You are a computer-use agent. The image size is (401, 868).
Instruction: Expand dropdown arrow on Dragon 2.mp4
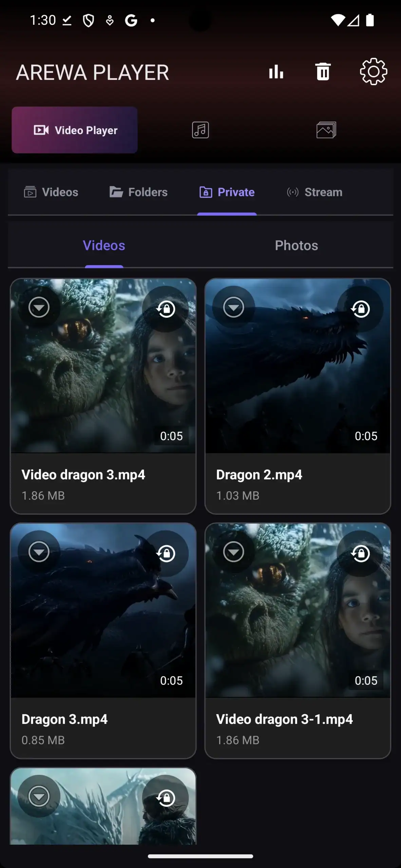(234, 307)
